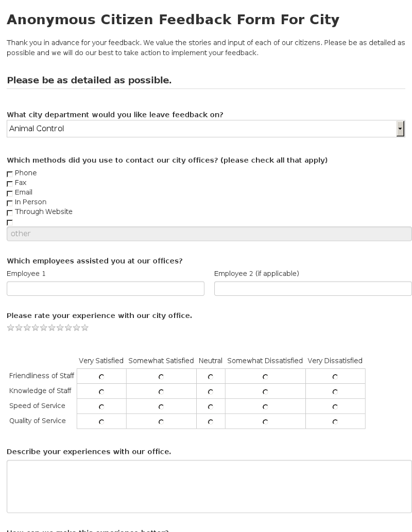Check the Phone contact method

pyautogui.click(x=10, y=174)
